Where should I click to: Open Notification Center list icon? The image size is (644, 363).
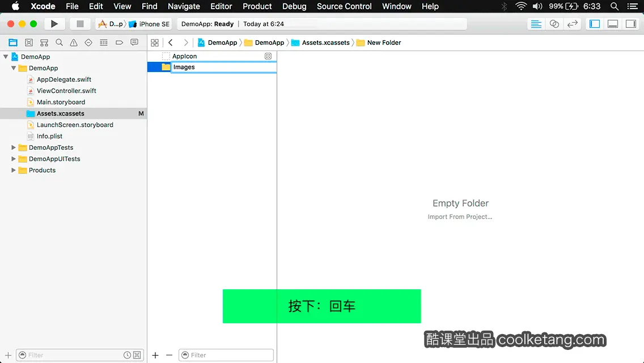coord(633,6)
